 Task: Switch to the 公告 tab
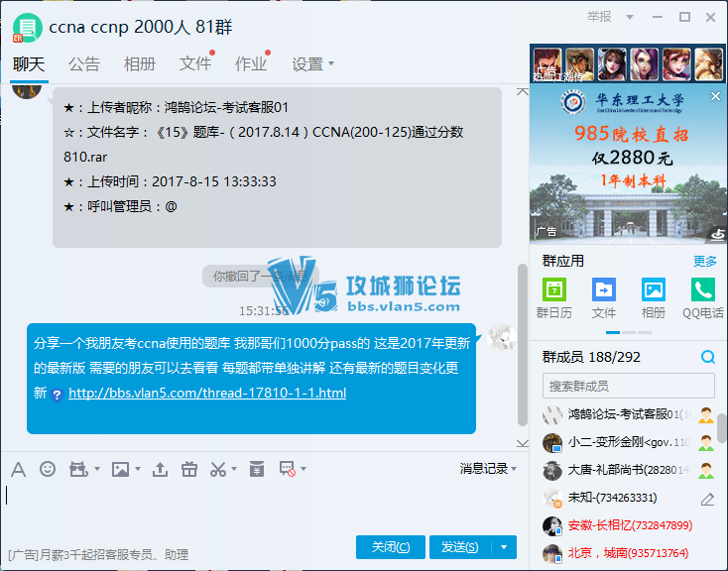84,64
